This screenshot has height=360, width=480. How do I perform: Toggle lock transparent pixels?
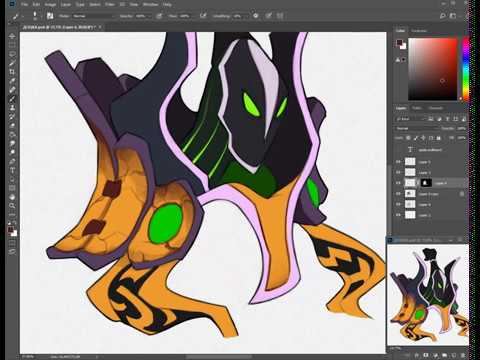click(408, 138)
